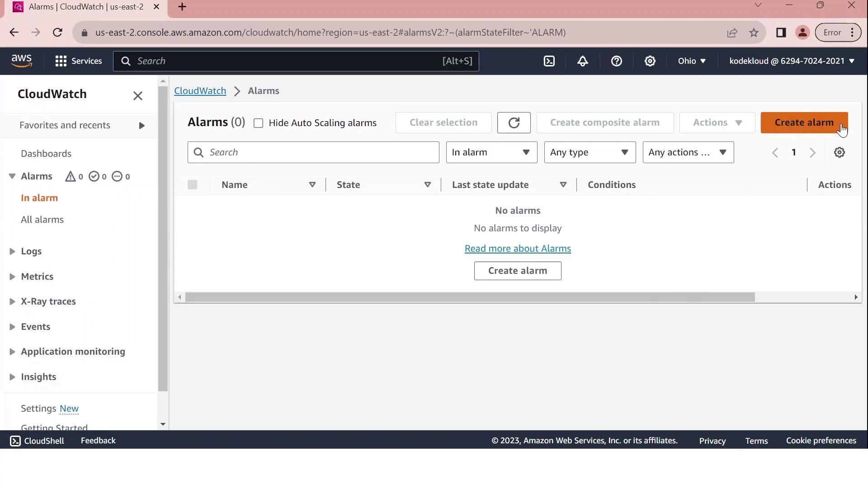This screenshot has width=868, height=488.
Task: Open alarms table preferences gear icon
Action: [839, 152]
